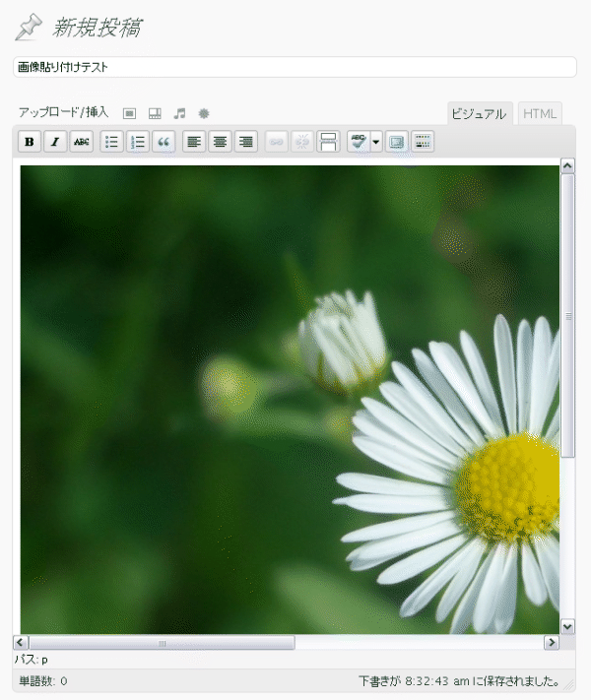Align text to the left

pyautogui.click(x=194, y=142)
